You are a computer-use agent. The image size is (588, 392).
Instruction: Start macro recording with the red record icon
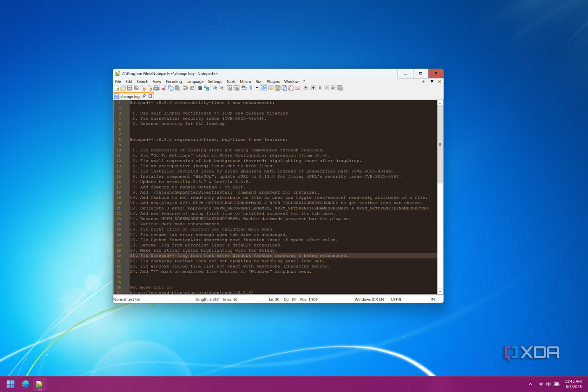coord(314,88)
